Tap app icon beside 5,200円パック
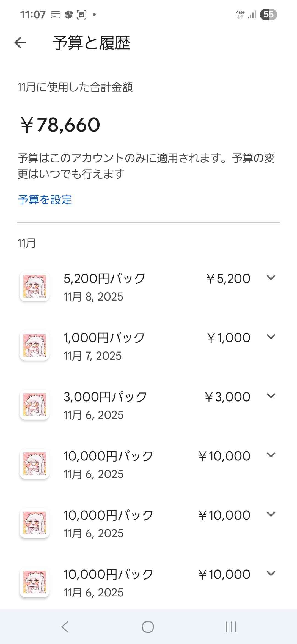The image size is (297, 644). (x=35, y=286)
